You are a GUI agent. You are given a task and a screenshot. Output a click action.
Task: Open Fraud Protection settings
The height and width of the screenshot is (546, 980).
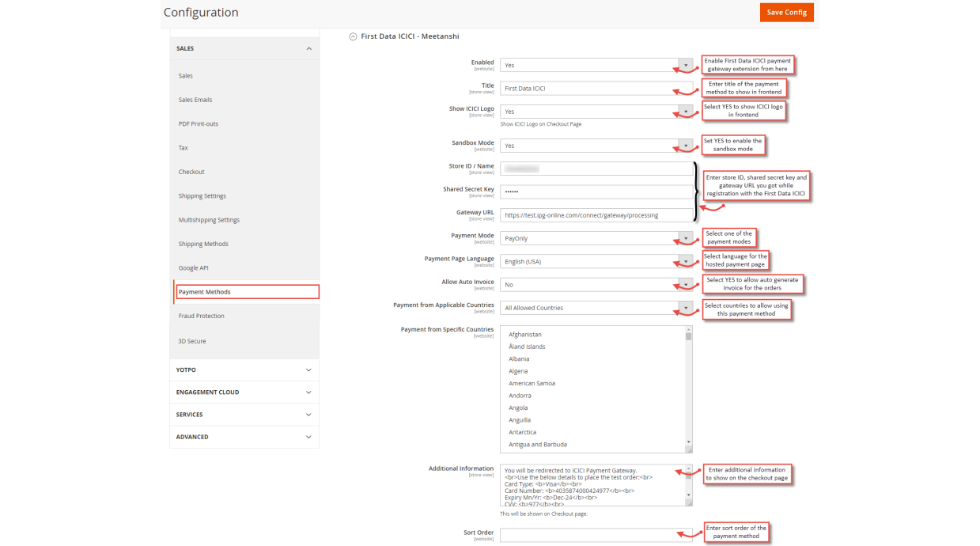click(202, 316)
